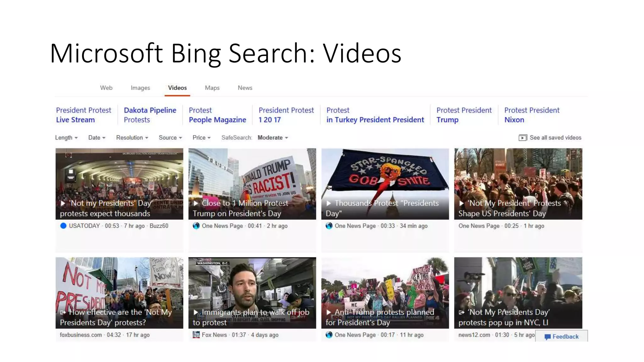The width and height of the screenshot is (644, 362).
Task: Play 'Not my Presidents' Day' protests expect thousands video
Action: (x=119, y=184)
